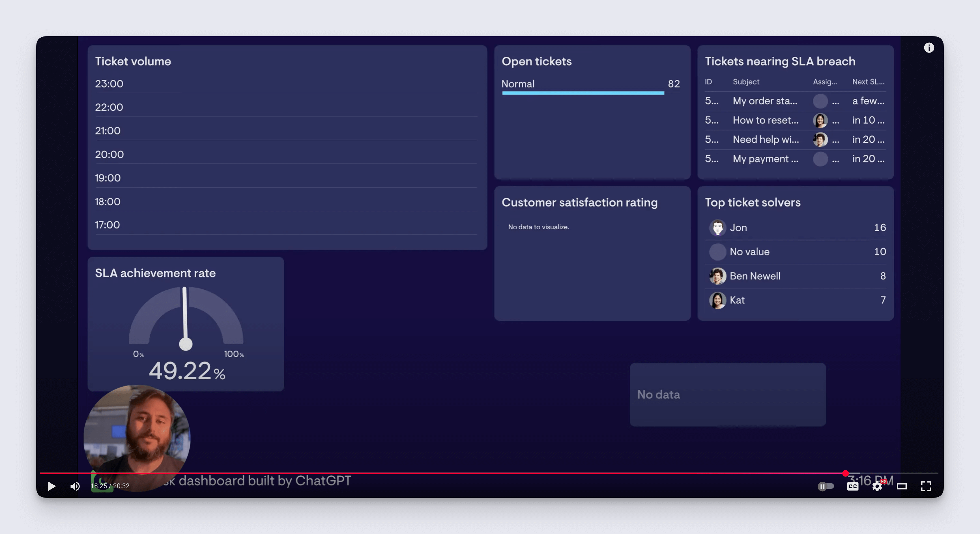Viewport: 980px width, 534px height.
Task: Select the 19:00 ticket volume row
Action: coord(286,178)
